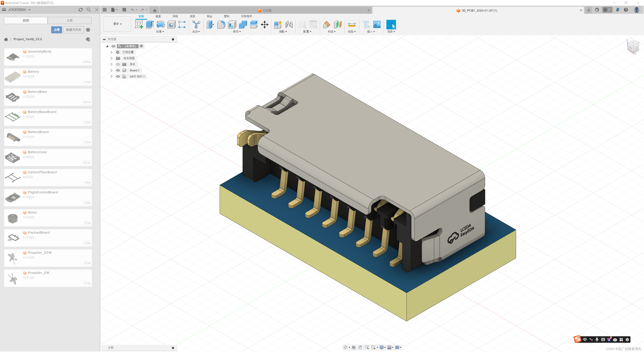
Task: Activate the Select tool icon
Action: point(391,24)
